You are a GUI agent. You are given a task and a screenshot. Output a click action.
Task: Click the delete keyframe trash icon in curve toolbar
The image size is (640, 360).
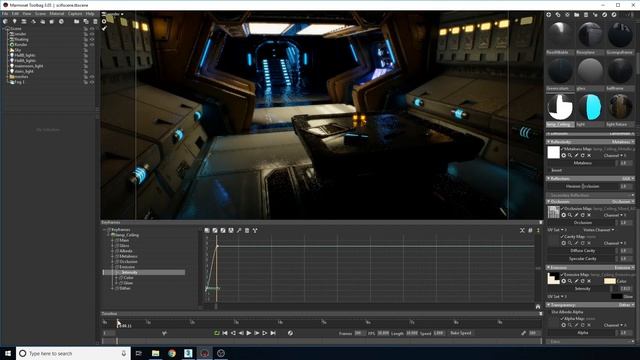coord(247,230)
